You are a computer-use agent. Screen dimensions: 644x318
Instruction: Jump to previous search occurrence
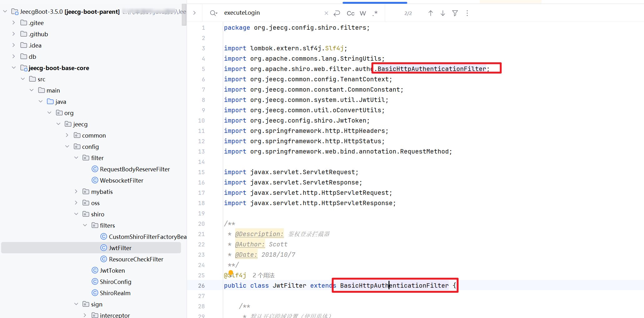click(x=430, y=13)
